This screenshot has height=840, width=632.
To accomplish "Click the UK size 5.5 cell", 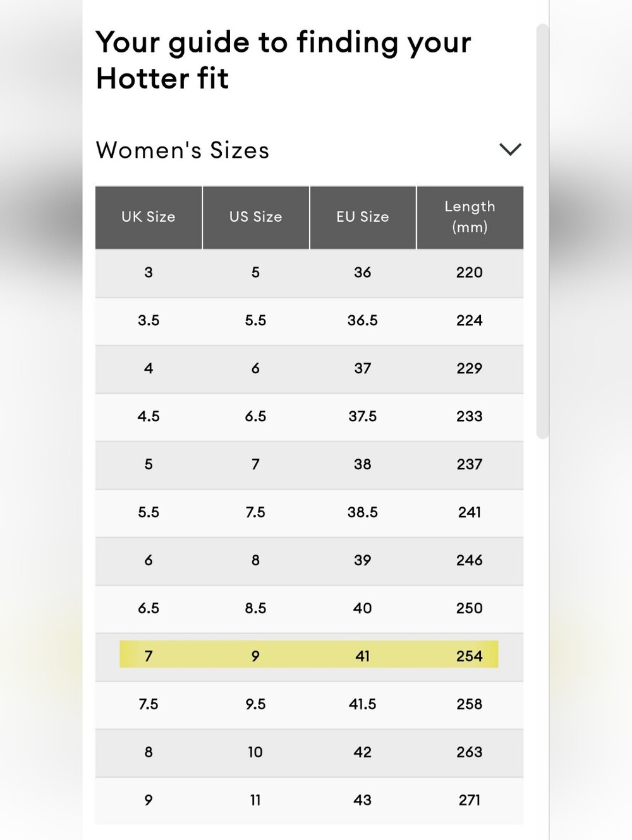I will [x=149, y=513].
